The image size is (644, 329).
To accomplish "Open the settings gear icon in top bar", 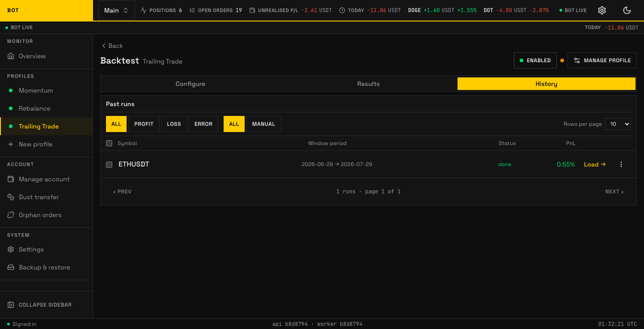I will (x=602, y=10).
